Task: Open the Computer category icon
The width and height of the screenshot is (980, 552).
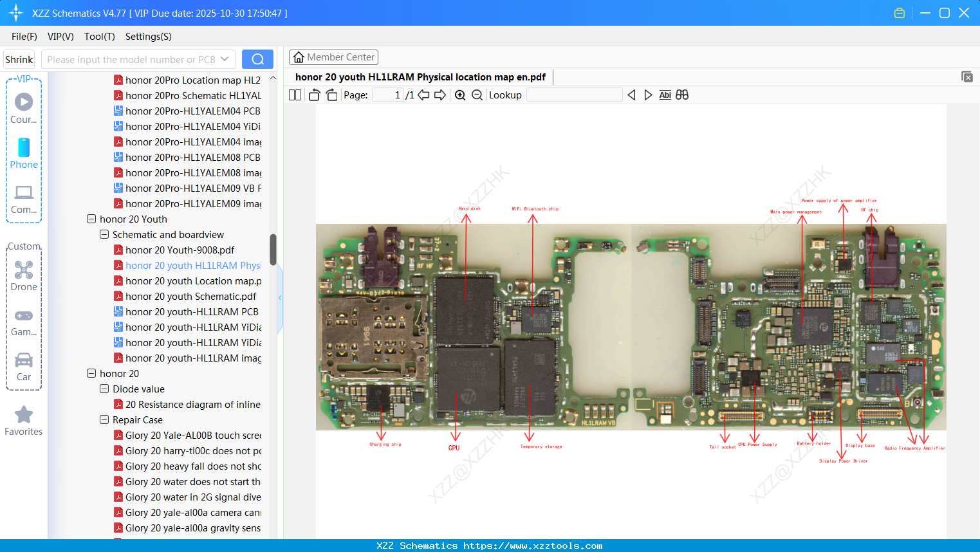Action: [24, 199]
